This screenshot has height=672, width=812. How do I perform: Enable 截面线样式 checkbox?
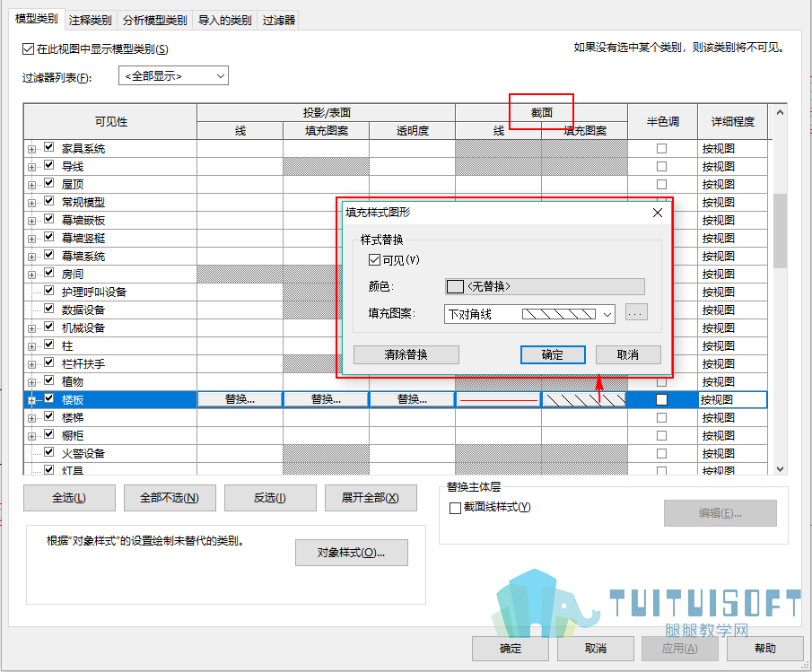point(455,508)
